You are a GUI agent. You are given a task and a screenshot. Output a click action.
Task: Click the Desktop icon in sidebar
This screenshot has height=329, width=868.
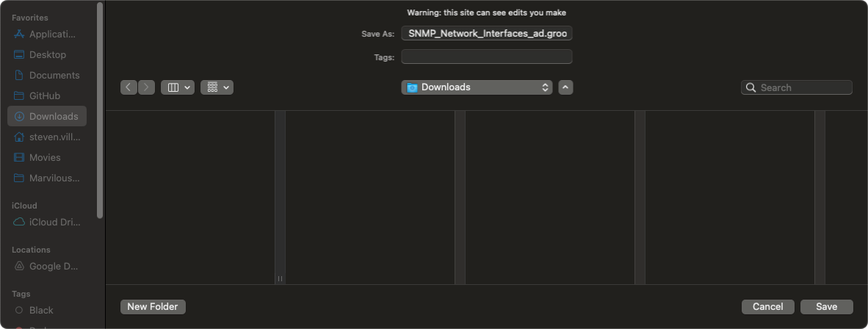pos(19,55)
